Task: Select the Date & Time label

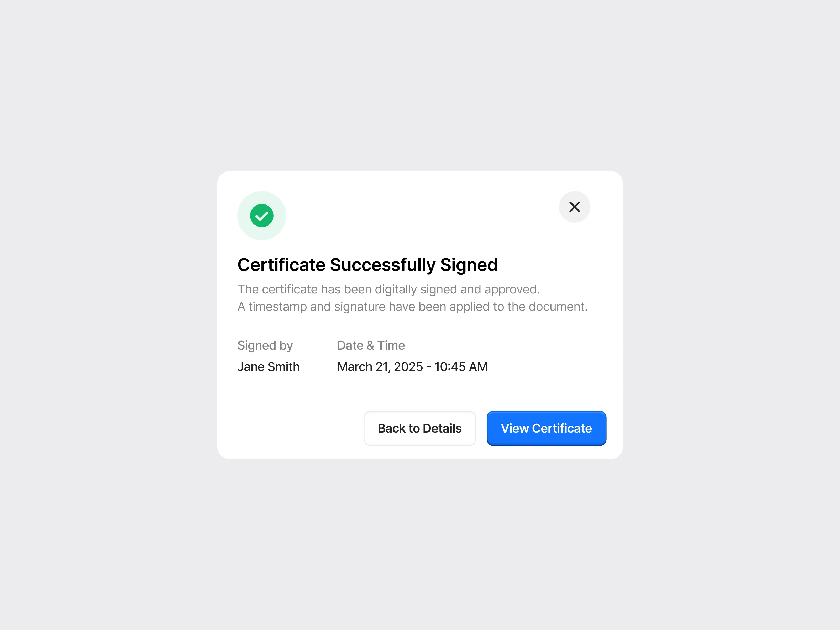Action: [x=371, y=345]
